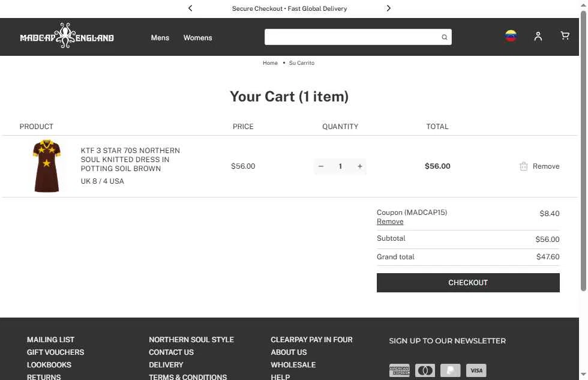Click the Your Cart (1 item) heading
The width and height of the screenshot is (588, 380).
pos(289,97)
